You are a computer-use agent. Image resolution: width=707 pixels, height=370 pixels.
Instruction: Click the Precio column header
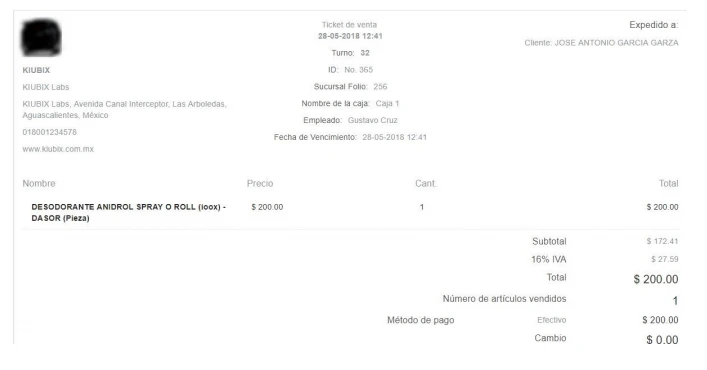pos(260,183)
